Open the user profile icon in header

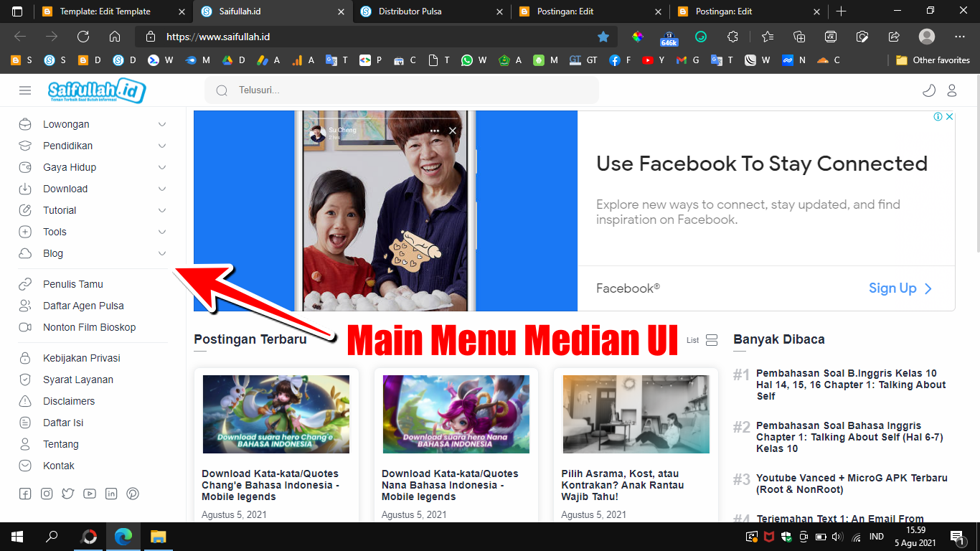point(952,90)
